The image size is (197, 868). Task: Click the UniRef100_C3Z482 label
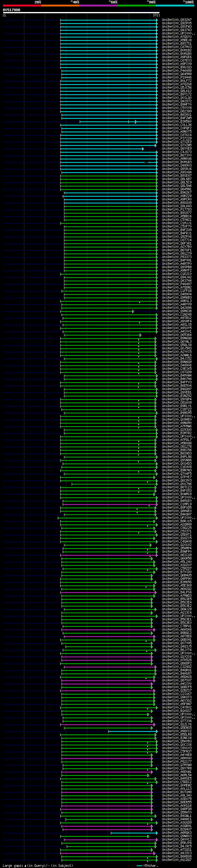pyautogui.click(x=177, y=667)
